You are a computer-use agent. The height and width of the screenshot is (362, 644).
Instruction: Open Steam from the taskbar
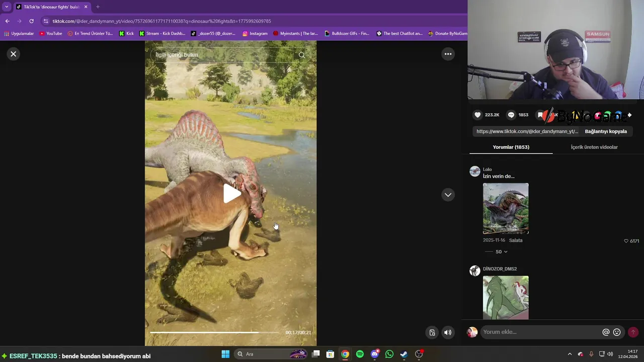(x=404, y=354)
